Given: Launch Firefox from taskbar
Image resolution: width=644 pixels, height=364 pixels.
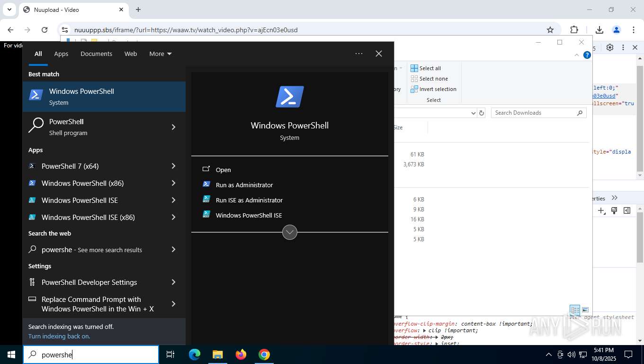Looking at the screenshot, I should click(241, 355).
